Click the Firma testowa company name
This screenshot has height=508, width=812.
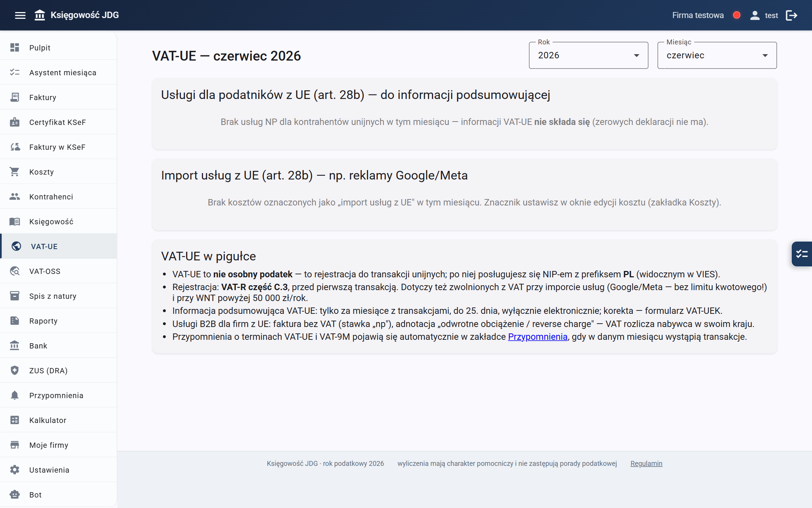point(698,15)
